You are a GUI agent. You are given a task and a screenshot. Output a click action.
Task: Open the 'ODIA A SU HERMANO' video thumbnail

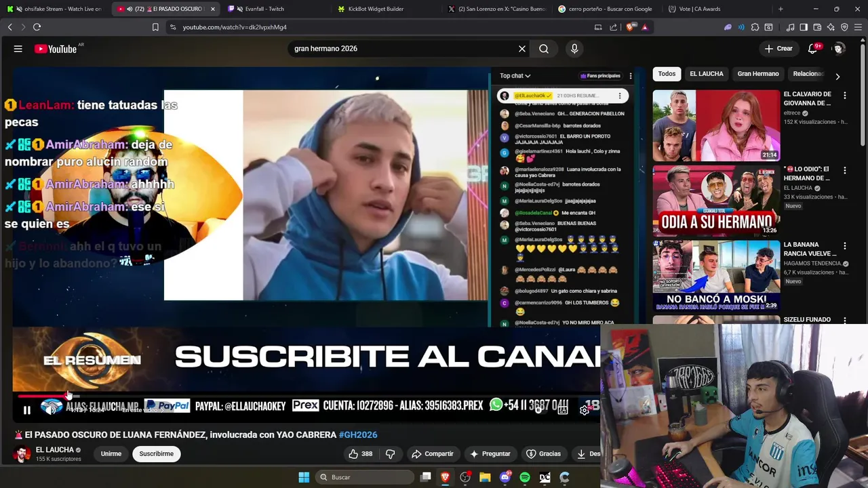click(x=716, y=200)
